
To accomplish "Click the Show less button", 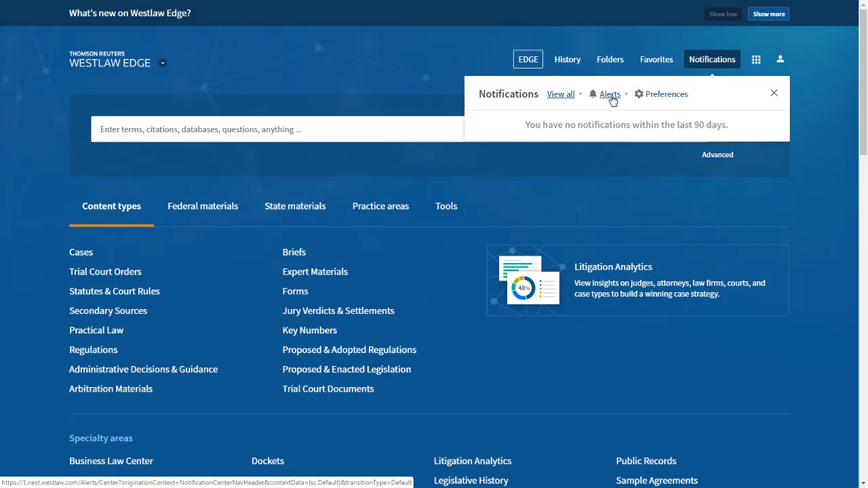I will 723,14.
